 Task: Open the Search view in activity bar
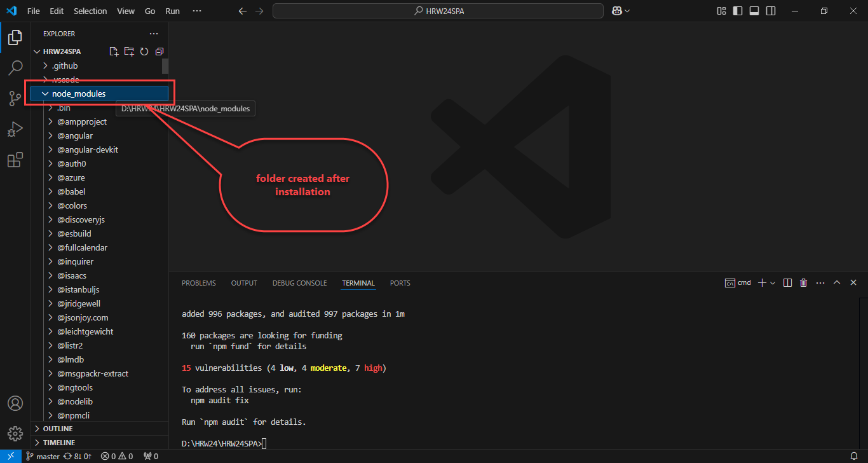(15, 67)
